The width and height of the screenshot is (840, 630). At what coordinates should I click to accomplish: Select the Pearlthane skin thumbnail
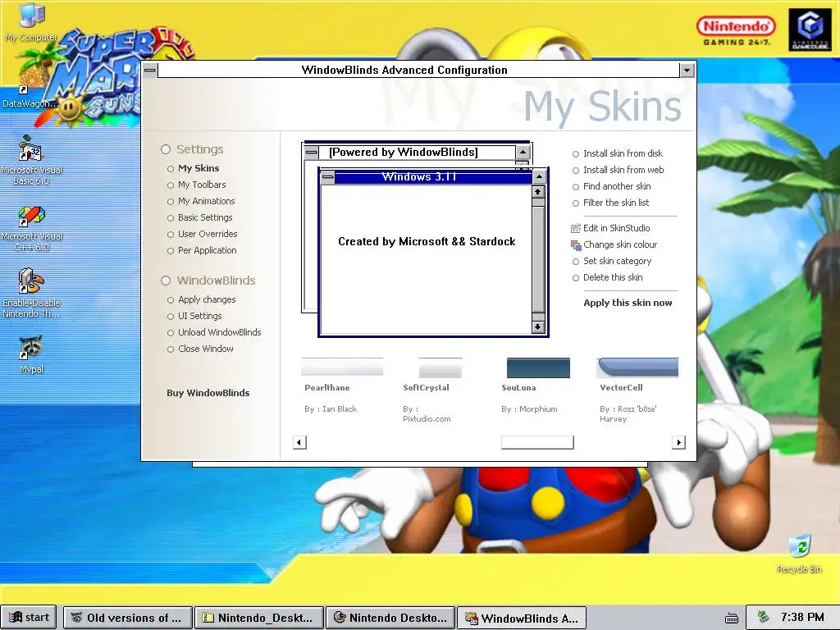coord(342,367)
